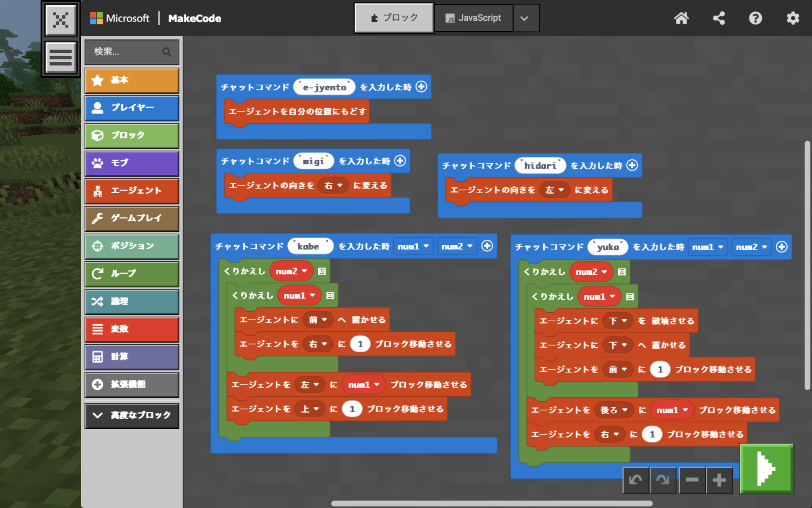Switch to ブロック editor tab
The width and height of the screenshot is (812, 508).
[x=394, y=18]
